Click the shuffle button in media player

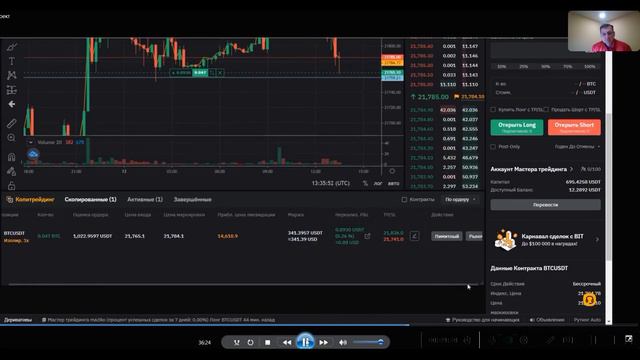coord(236,342)
